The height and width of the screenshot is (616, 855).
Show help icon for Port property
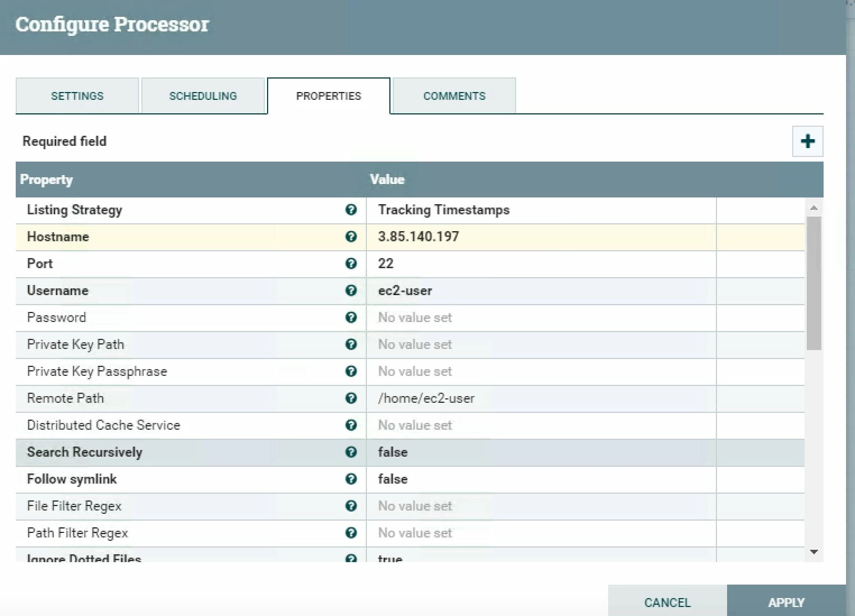click(x=351, y=264)
